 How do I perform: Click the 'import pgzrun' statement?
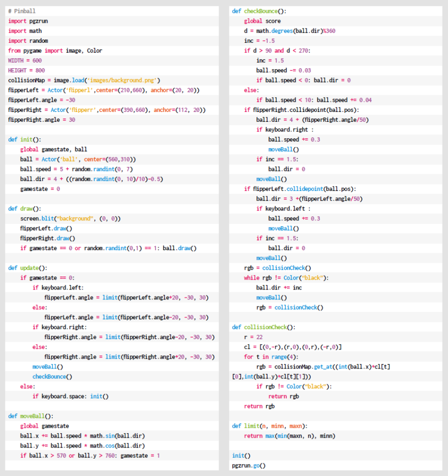[28, 21]
